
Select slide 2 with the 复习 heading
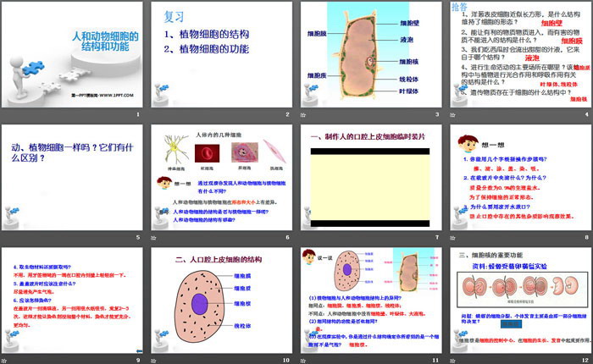pos(222,54)
